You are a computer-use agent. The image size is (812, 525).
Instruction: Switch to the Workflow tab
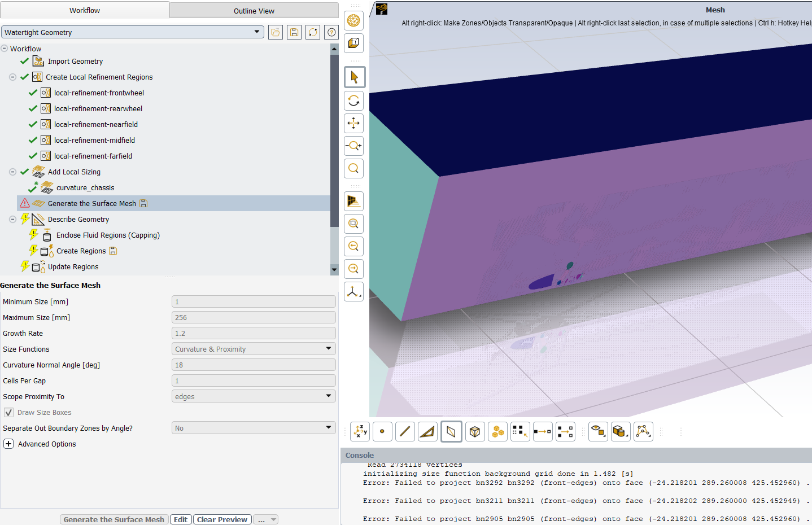click(85, 10)
